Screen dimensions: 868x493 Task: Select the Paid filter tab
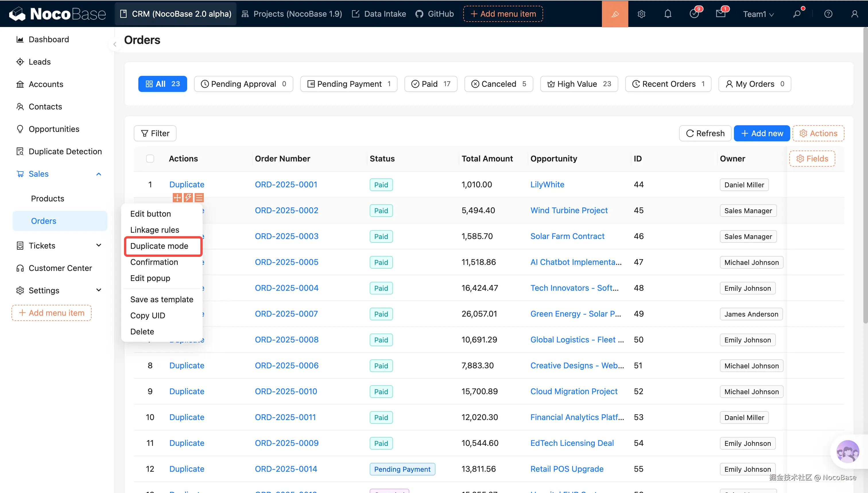pyautogui.click(x=431, y=84)
